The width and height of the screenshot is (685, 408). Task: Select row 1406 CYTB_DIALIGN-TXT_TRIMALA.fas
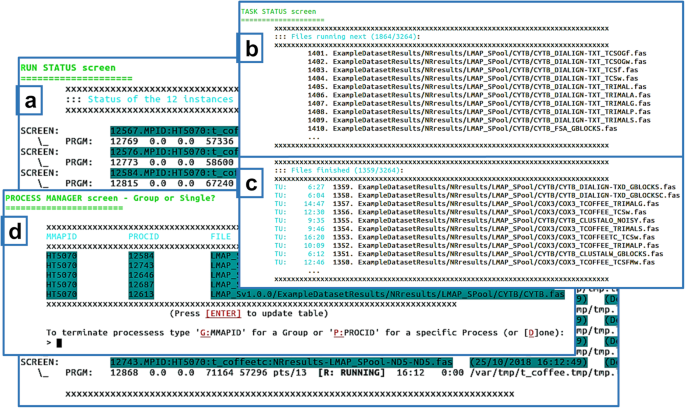[479, 95]
